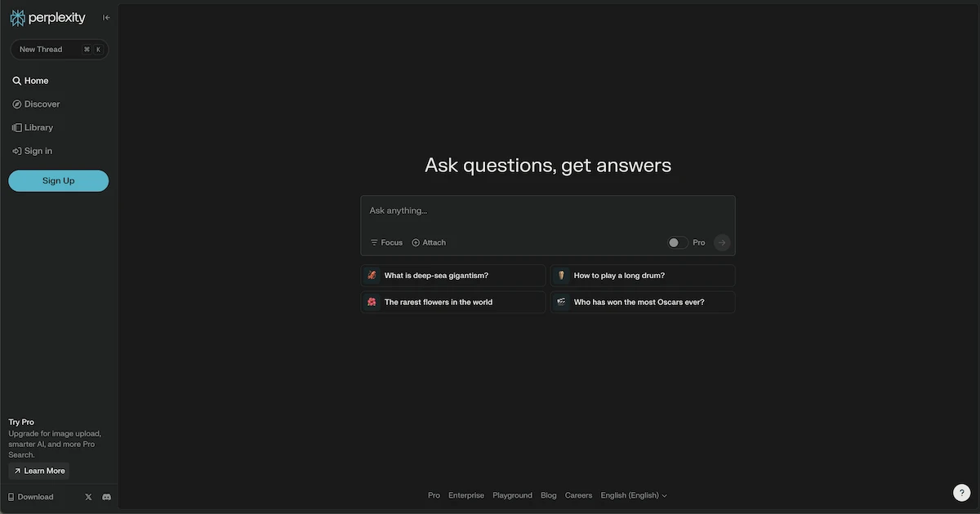Click the Download app link

(31, 497)
